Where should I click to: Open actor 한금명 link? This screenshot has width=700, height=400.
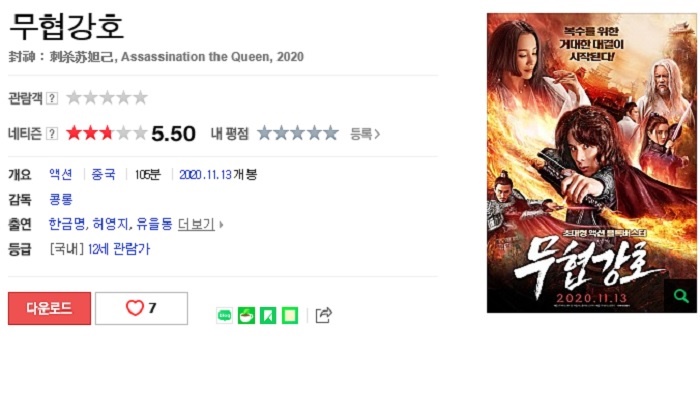click(x=66, y=224)
